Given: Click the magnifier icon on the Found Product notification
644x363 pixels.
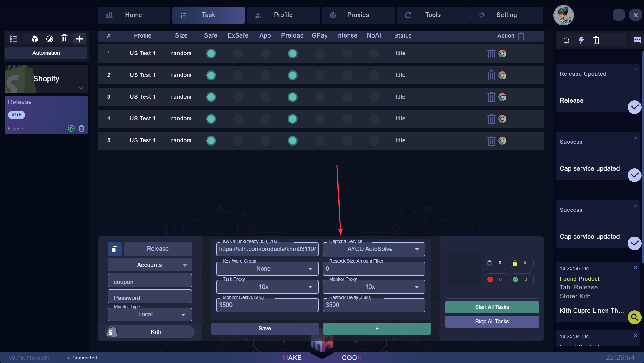Looking at the screenshot, I should coord(634,317).
